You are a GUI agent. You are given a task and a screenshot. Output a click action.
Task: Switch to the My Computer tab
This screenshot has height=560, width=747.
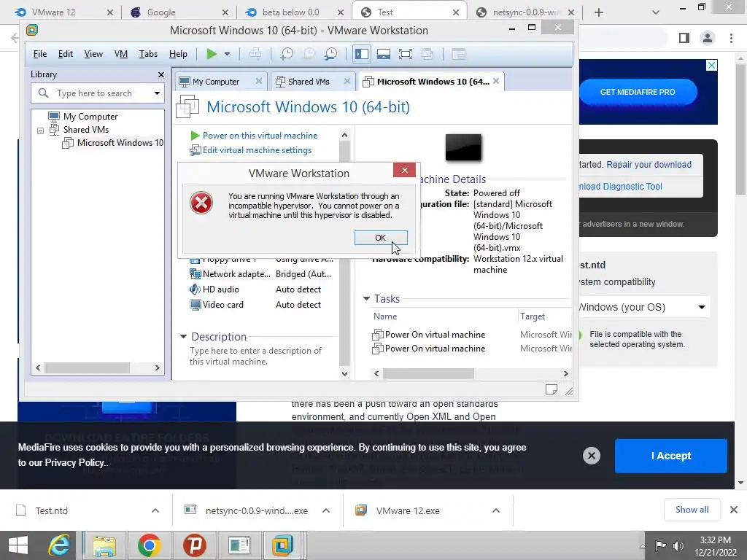216,82
